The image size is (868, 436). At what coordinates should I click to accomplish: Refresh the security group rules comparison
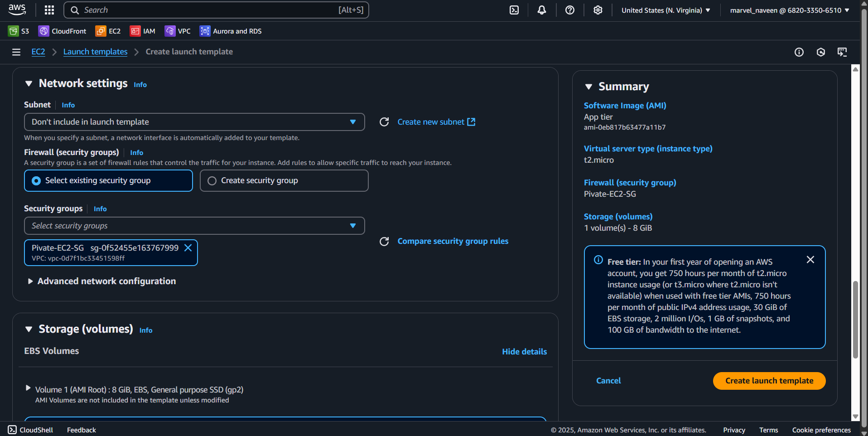click(x=384, y=242)
